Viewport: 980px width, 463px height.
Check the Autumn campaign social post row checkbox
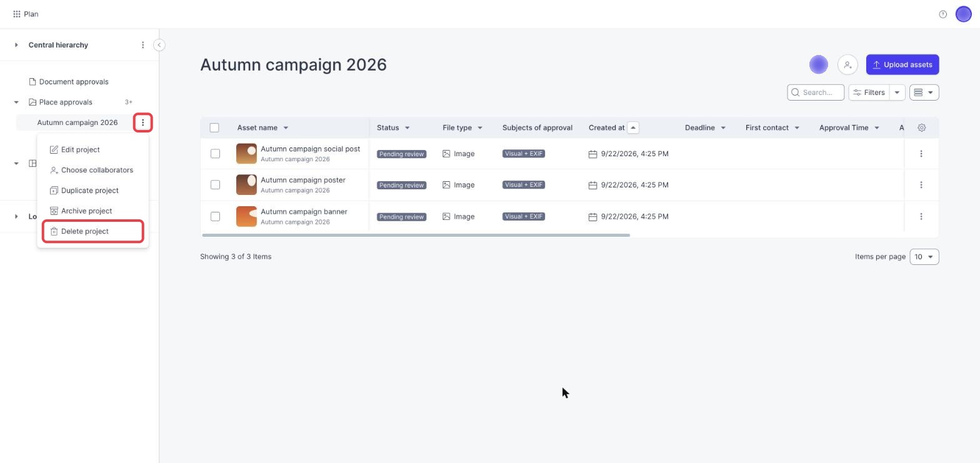(x=215, y=154)
